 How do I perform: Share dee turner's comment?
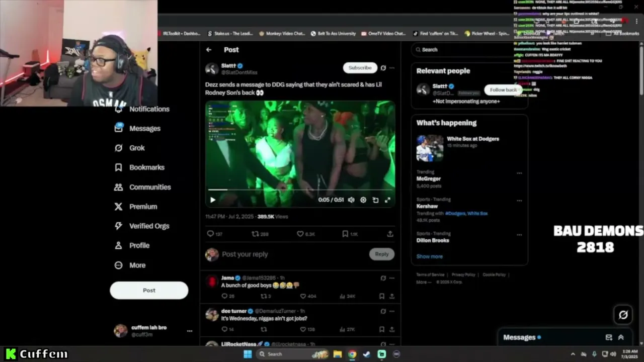pyautogui.click(x=392, y=330)
